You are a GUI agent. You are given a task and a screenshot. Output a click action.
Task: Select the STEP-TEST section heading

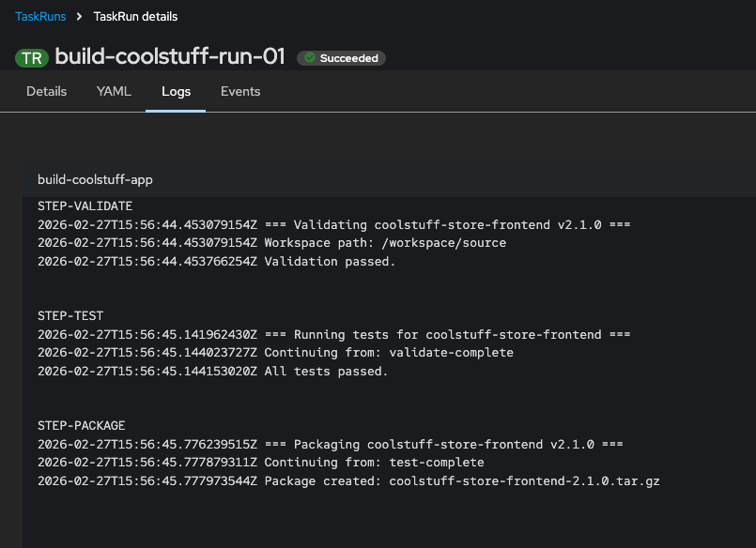71,315
